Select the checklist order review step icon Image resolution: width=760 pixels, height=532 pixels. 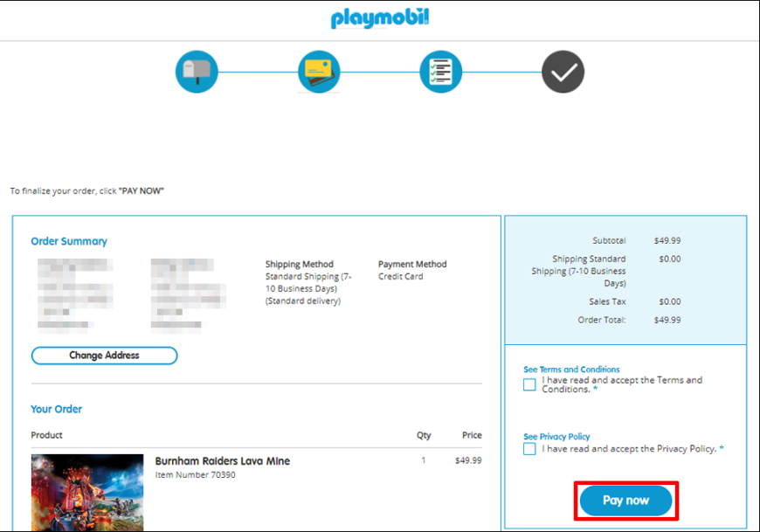440,72
